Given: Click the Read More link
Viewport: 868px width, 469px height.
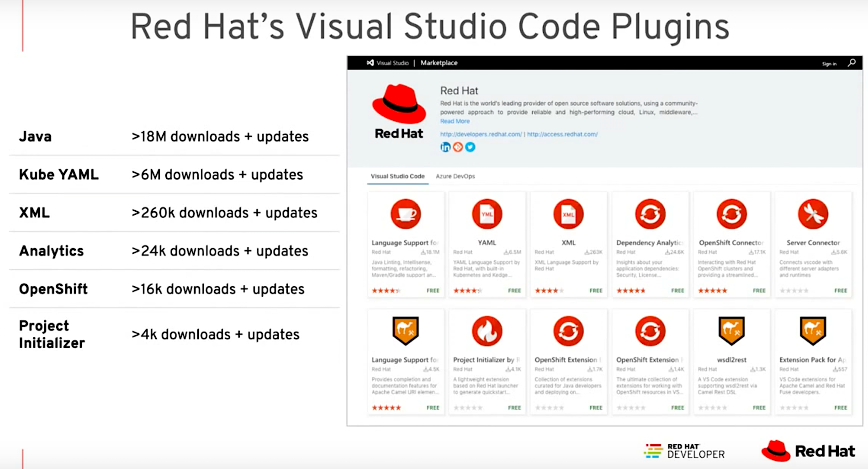Looking at the screenshot, I should [x=455, y=121].
